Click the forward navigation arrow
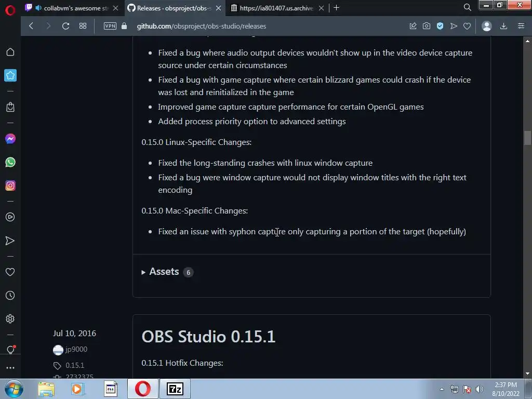This screenshot has height=399, width=532. [x=48, y=26]
